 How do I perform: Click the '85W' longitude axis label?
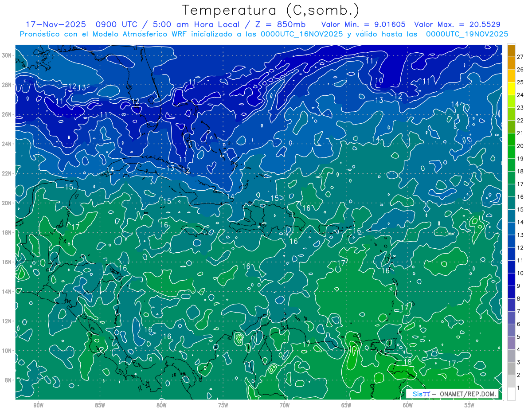point(100,405)
